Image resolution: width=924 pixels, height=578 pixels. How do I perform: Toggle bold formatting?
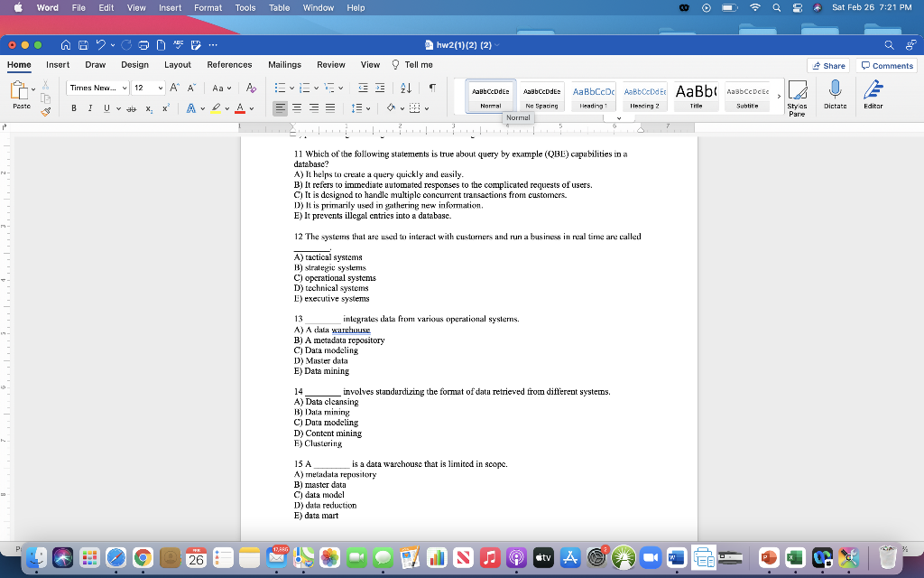pos(73,107)
